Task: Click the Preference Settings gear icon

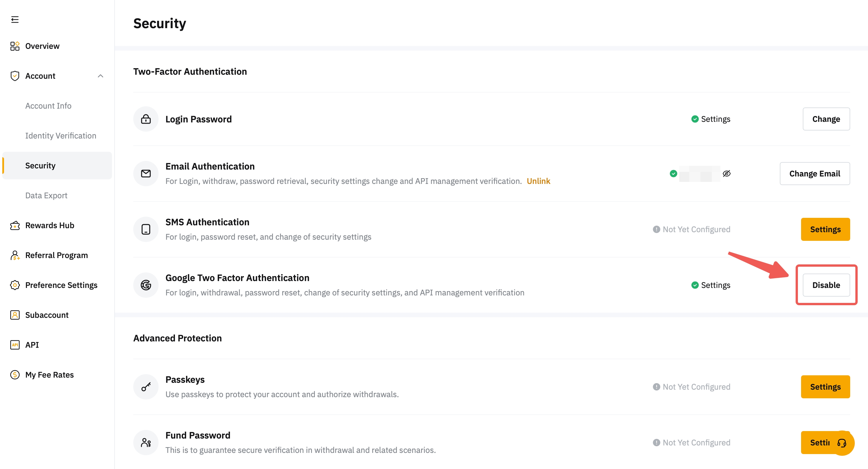Action: [x=15, y=285]
